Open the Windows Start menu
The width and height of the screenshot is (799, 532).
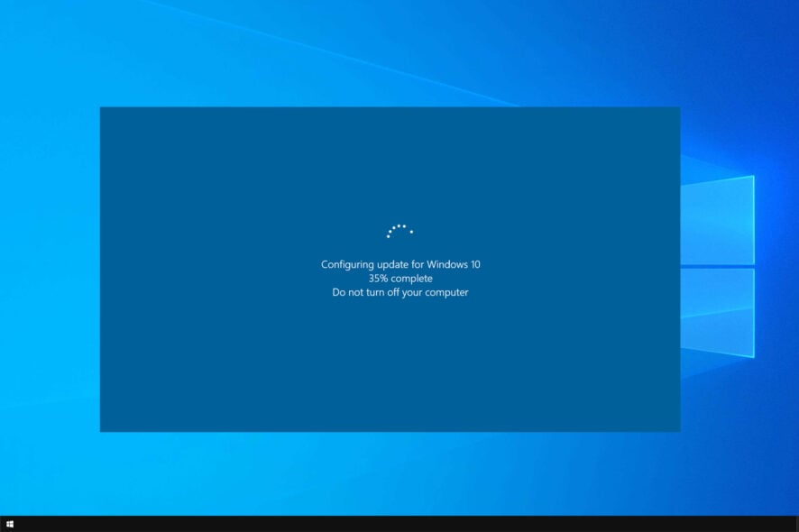[x=10, y=524]
